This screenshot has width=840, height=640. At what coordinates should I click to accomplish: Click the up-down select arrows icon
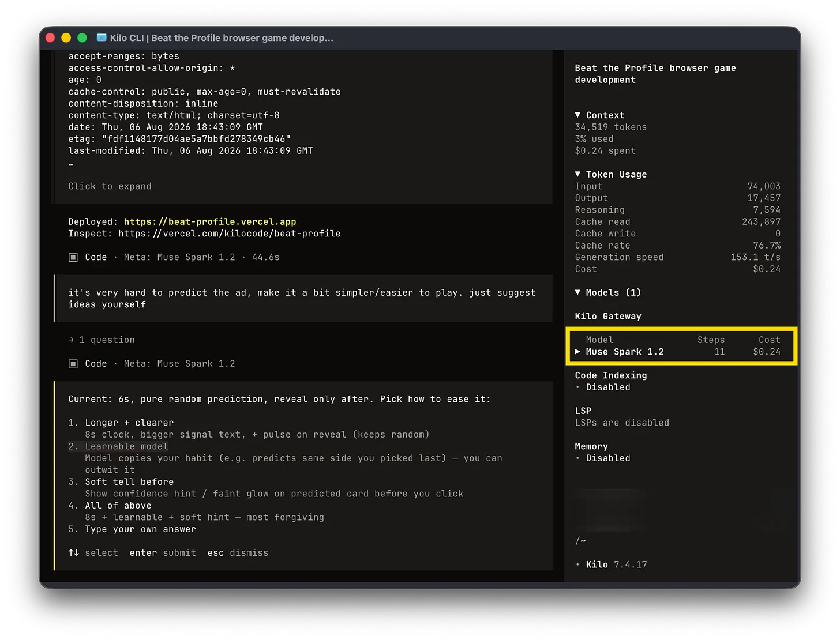(74, 553)
